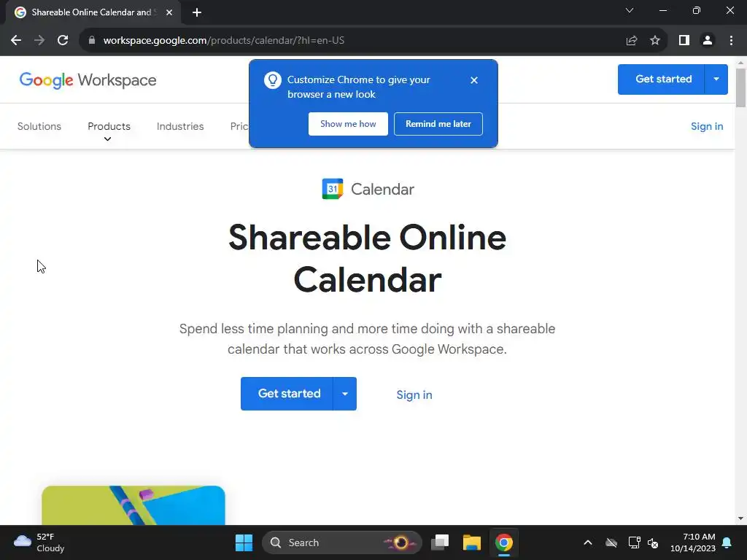
Task: Click the Google Workspace logo
Action: point(88,80)
